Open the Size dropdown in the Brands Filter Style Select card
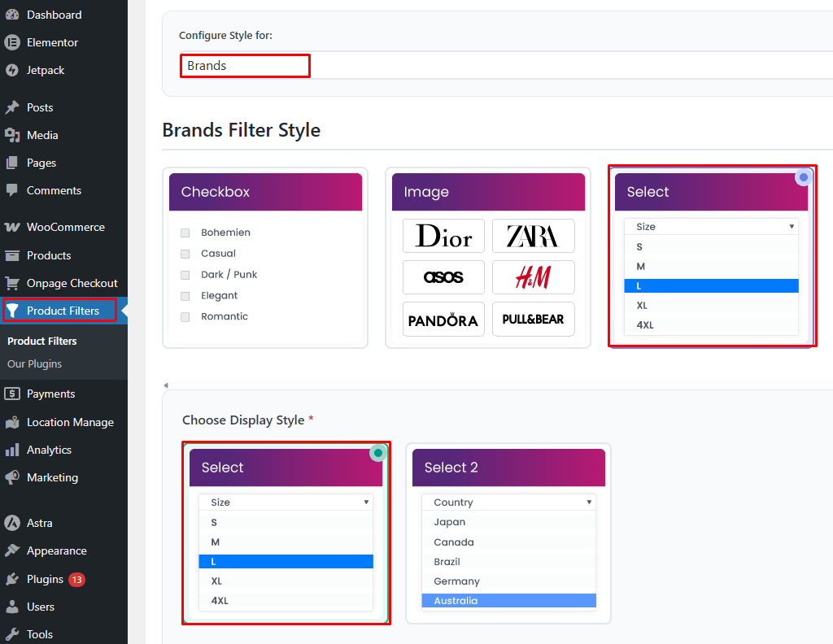The image size is (833, 644). tap(711, 227)
